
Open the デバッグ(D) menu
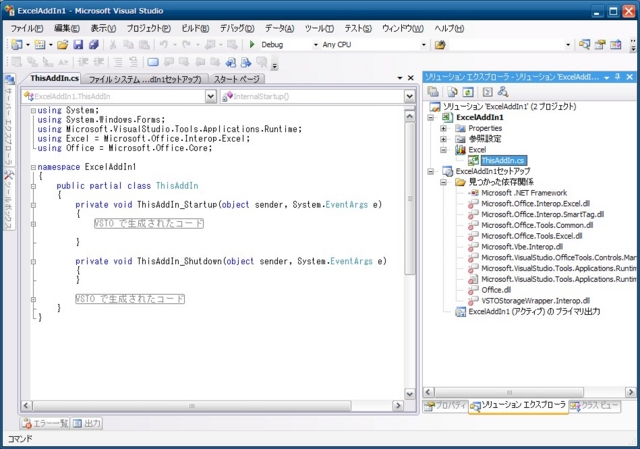pyautogui.click(x=237, y=28)
